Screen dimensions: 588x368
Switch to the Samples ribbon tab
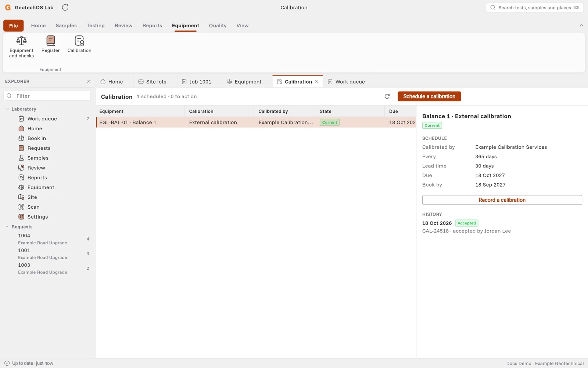pyautogui.click(x=66, y=25)
